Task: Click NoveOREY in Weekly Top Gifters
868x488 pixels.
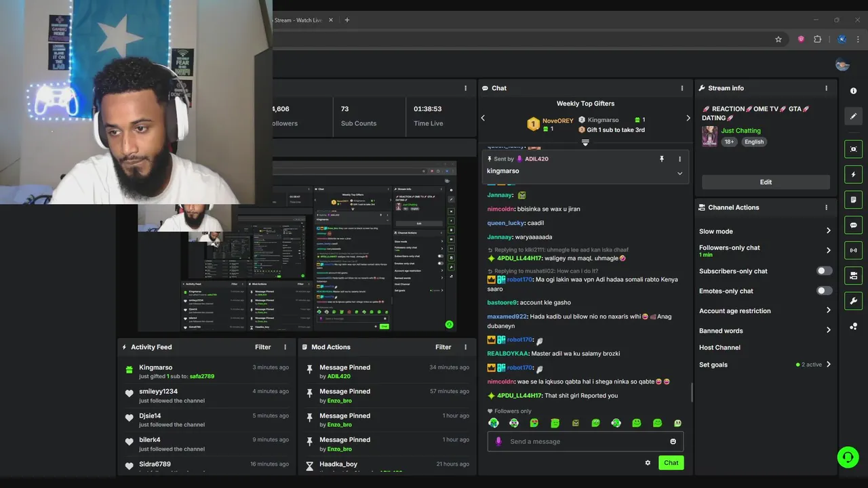Action: [558, 121]
